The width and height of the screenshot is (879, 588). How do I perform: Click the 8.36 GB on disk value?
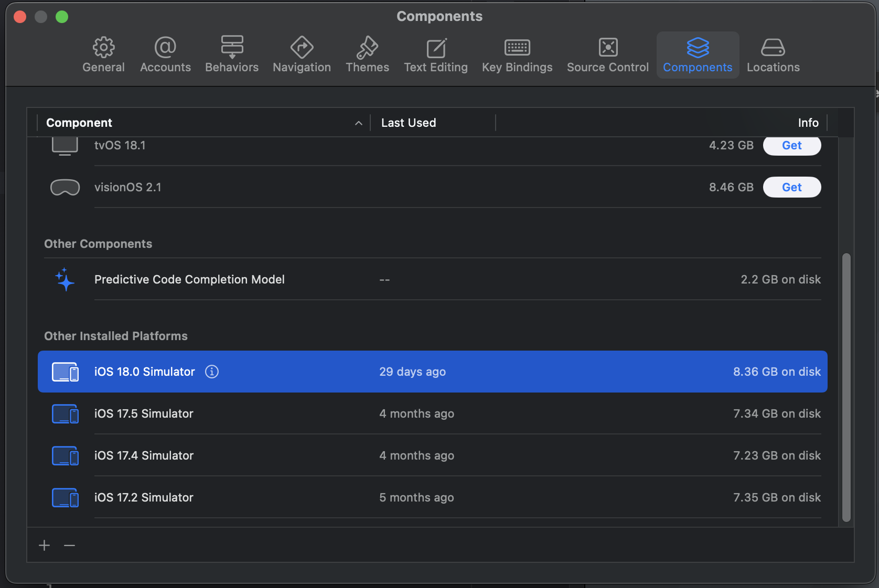[777, 372]
